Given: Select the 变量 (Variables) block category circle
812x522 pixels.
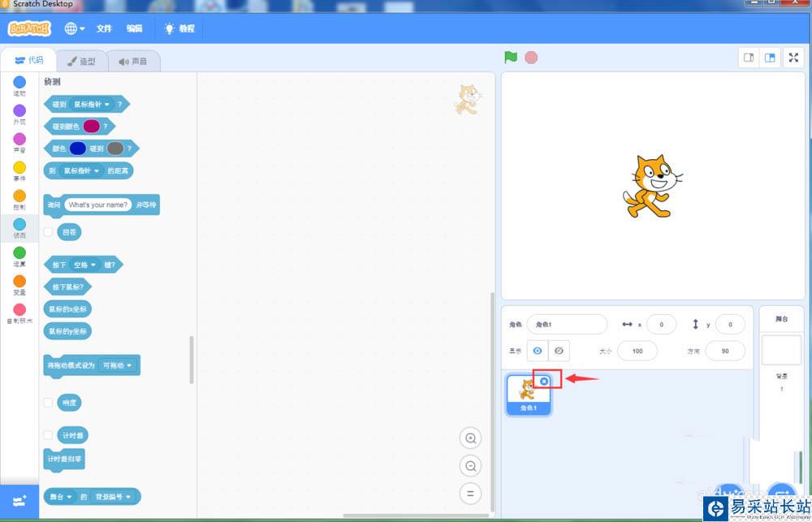Looking at the screenshot, I should click(x=19, y=281).
